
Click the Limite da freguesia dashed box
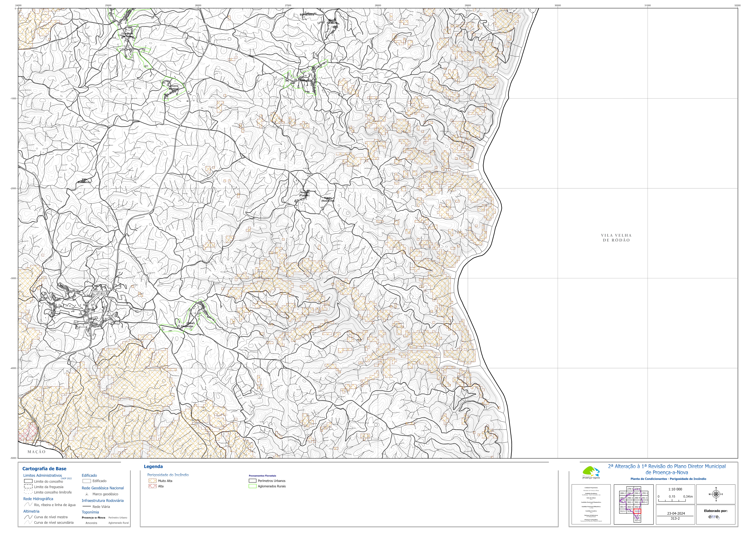[x=28, y=487]
